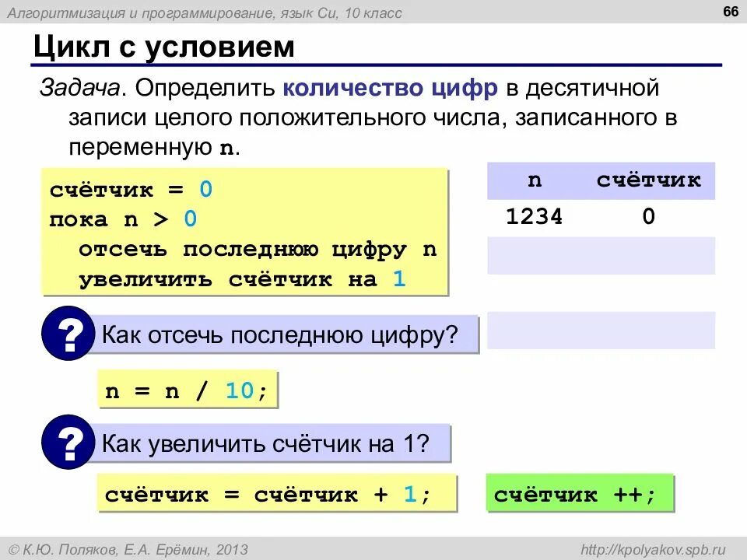This screenshot has height=560, width=747.
Task: Click the table column header "n"
Action: pos(535,180)
